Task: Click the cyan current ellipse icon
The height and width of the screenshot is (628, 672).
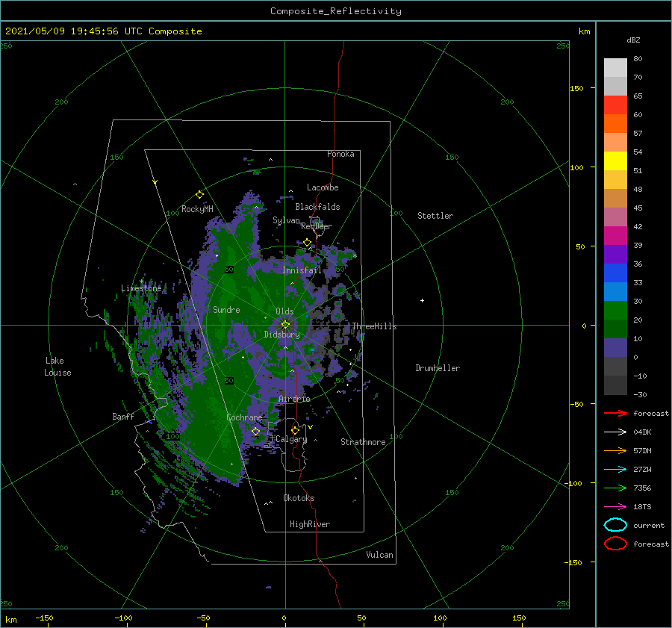Action: [x=615, y=525]
